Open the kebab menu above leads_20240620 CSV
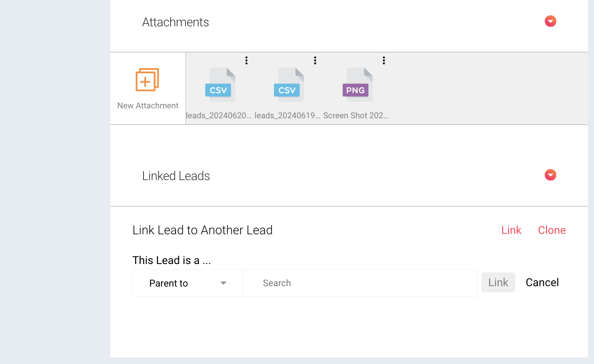This screenshot has height=364, width=594. [246, 60]
